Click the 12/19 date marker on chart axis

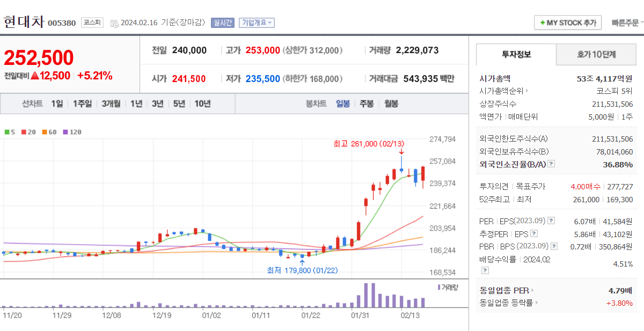point(162,315)
